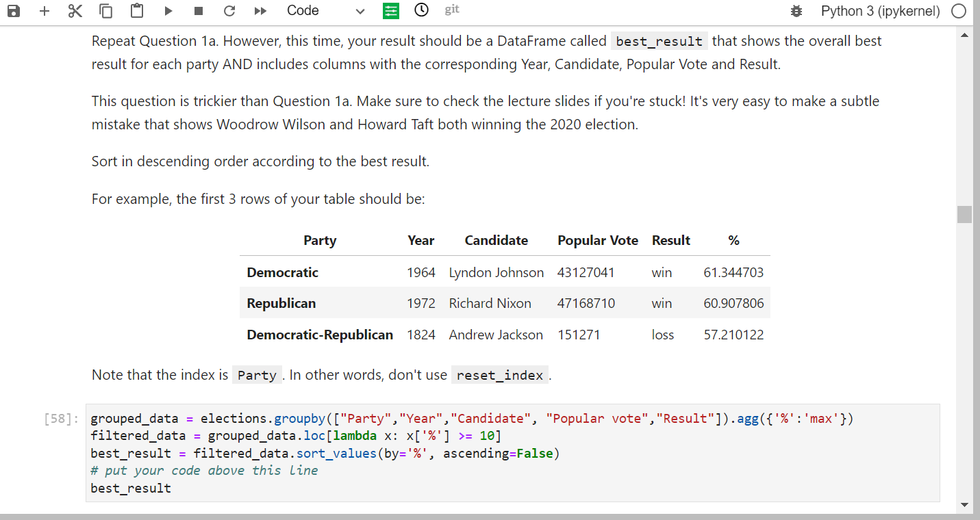Click the last best_result line in code cell
The height and width of the screenshot is (520, 980).
[x=131, y=489]
